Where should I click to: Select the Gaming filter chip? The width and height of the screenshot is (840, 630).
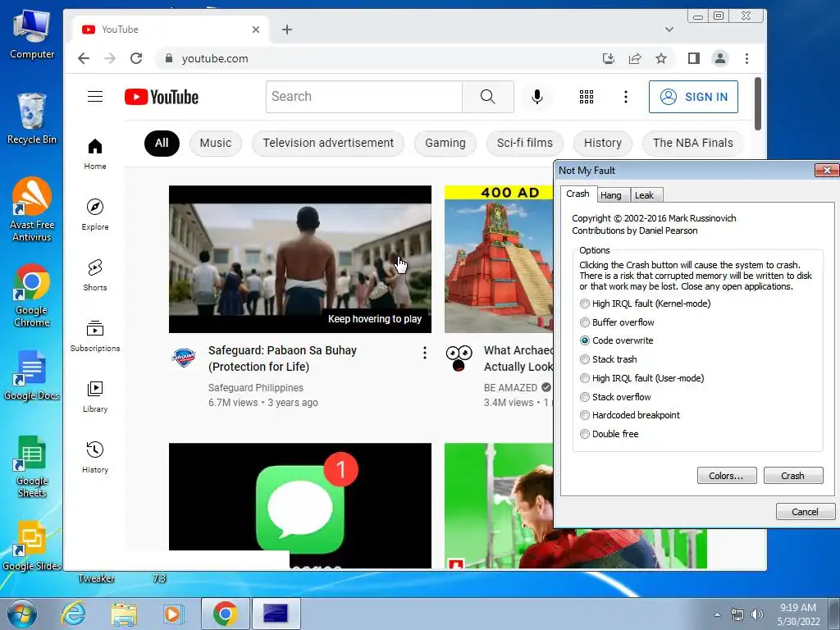click(x=445, y=143)
